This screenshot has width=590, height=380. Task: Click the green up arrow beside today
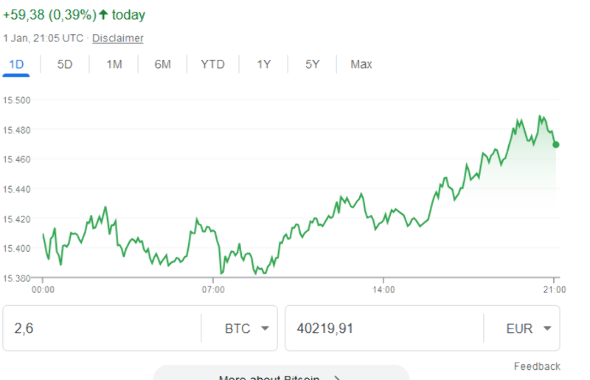pyautogui.click(x=103, y=15)
